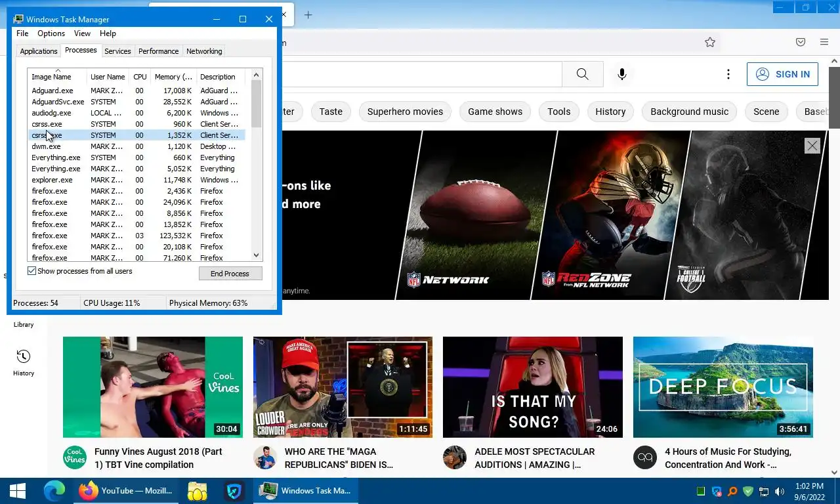Sort processes by Memory column header
The image size is (840, 504).
pyautogui.click(x=173, y=76)
